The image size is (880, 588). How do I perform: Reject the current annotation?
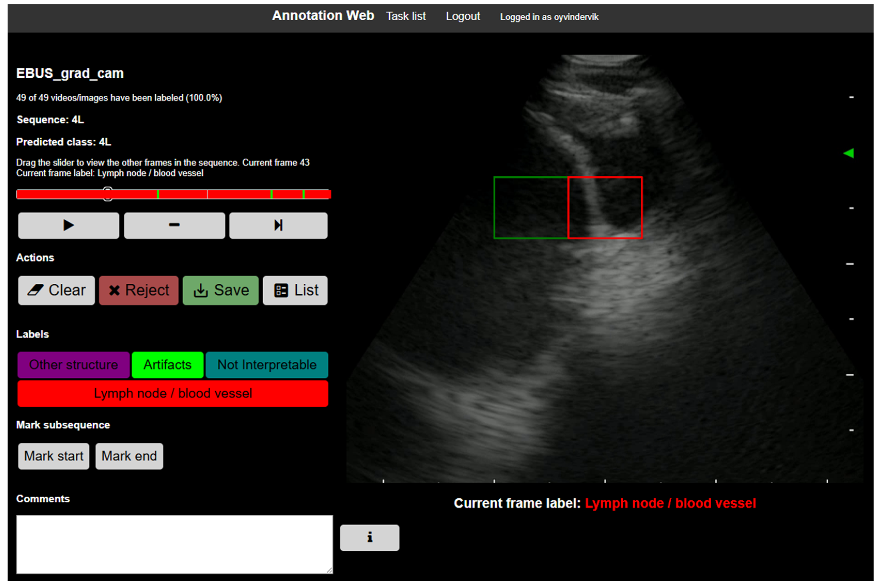(138, 290)
